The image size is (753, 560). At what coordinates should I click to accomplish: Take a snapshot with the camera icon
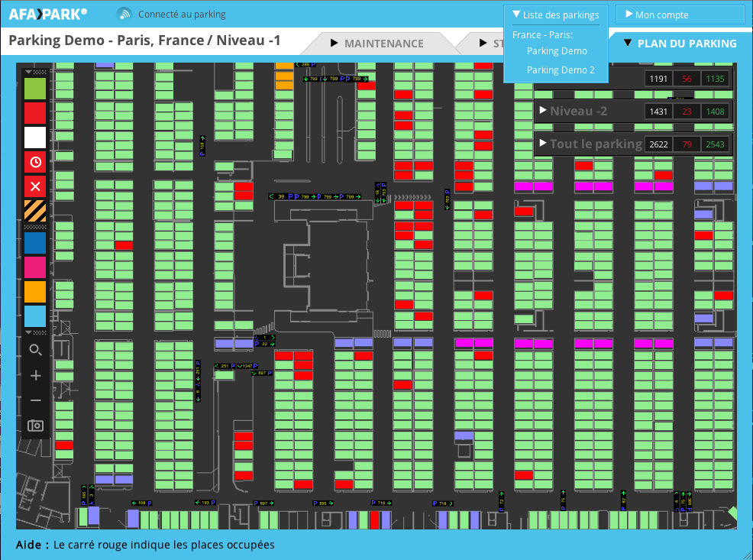[35, 425]
